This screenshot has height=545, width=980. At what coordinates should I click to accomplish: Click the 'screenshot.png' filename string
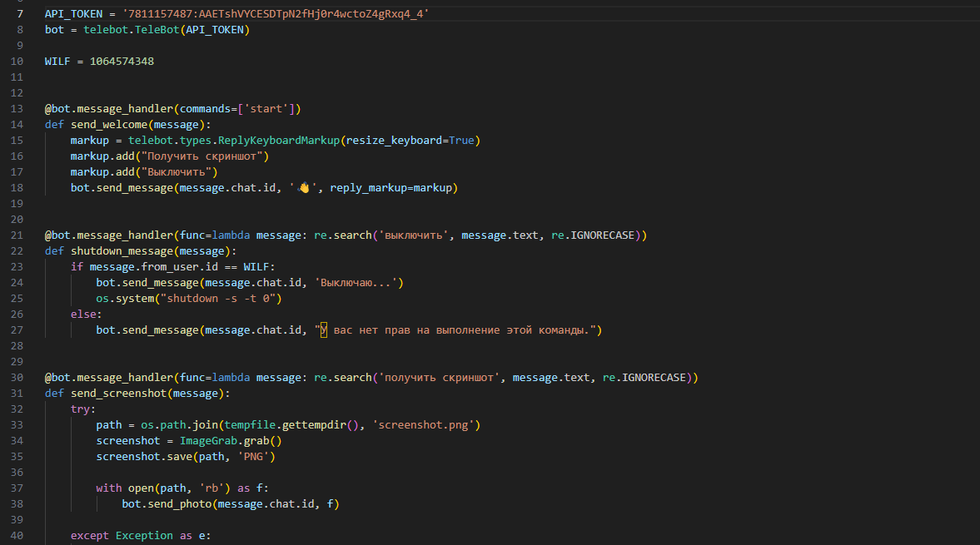423,425
